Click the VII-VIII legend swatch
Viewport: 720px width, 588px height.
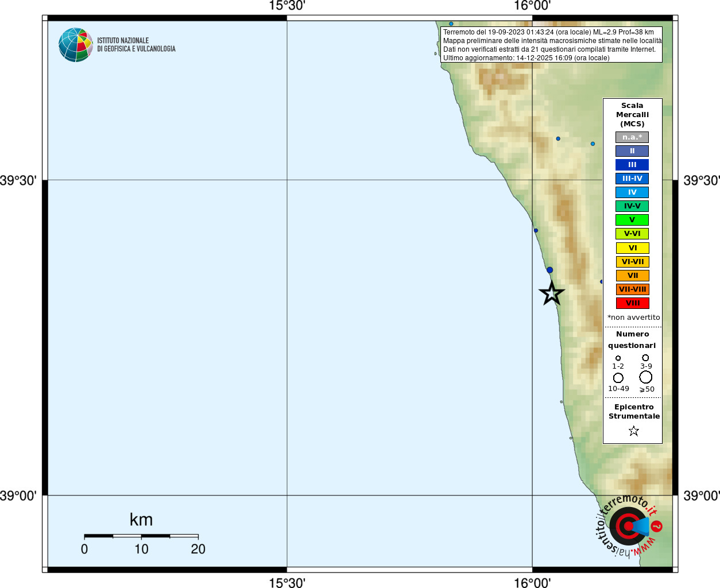pyautogui.click(x=632, y=289)
